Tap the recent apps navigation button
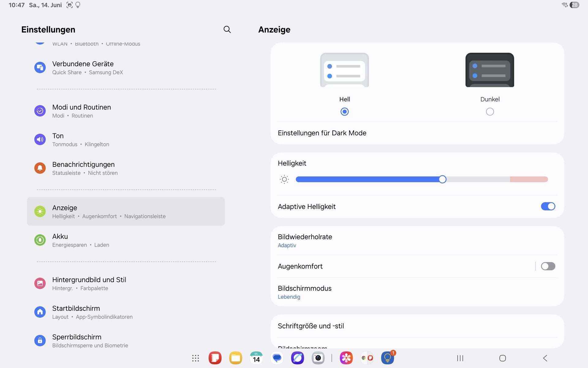The image size is (588, 368). point(460,358)
